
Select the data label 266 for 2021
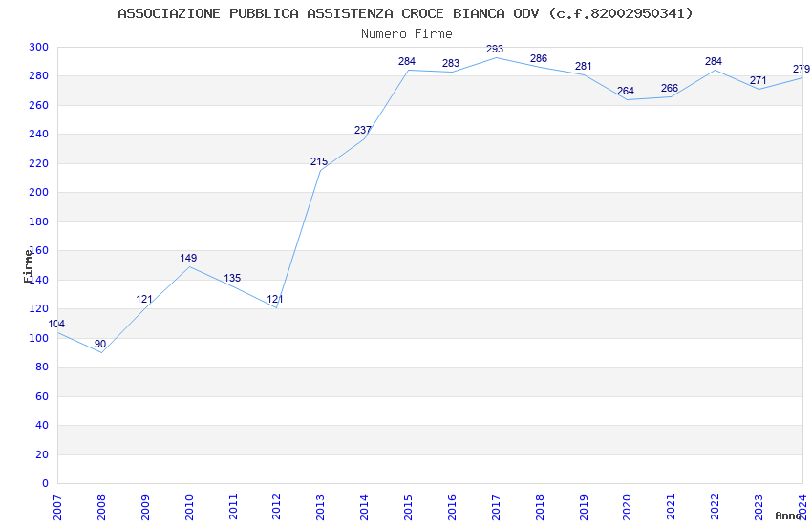(x=670, y=88)
